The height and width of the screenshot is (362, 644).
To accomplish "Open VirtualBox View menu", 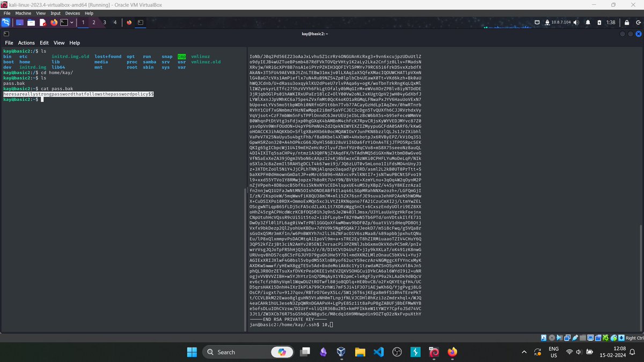I will coord(41,13).
